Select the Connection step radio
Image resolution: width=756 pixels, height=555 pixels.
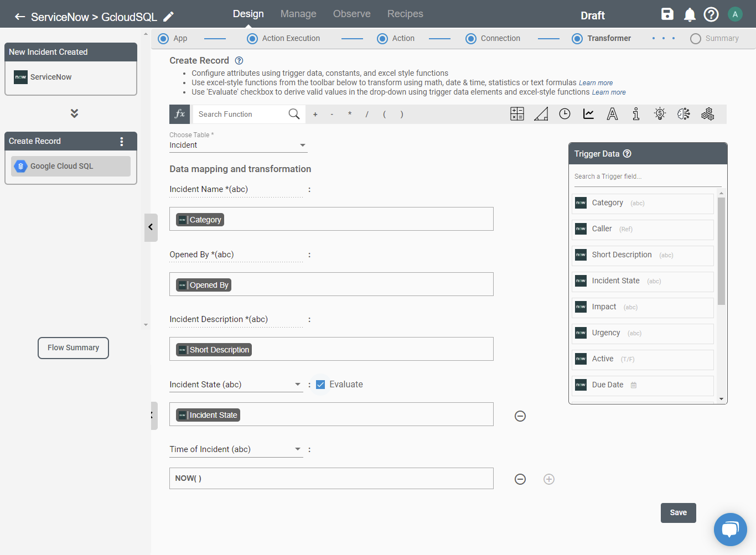click(x=471, y=39)
